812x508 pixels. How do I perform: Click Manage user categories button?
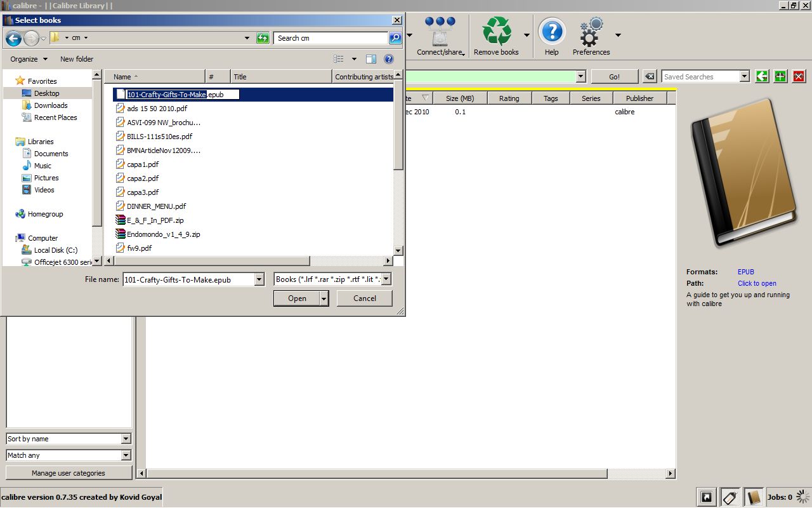[x=69, y=473]
